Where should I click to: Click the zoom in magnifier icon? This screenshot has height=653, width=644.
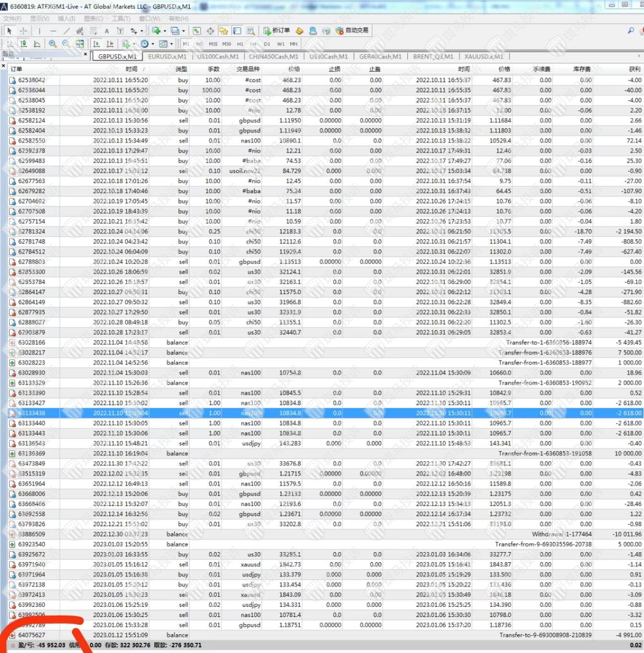(52, 44)
